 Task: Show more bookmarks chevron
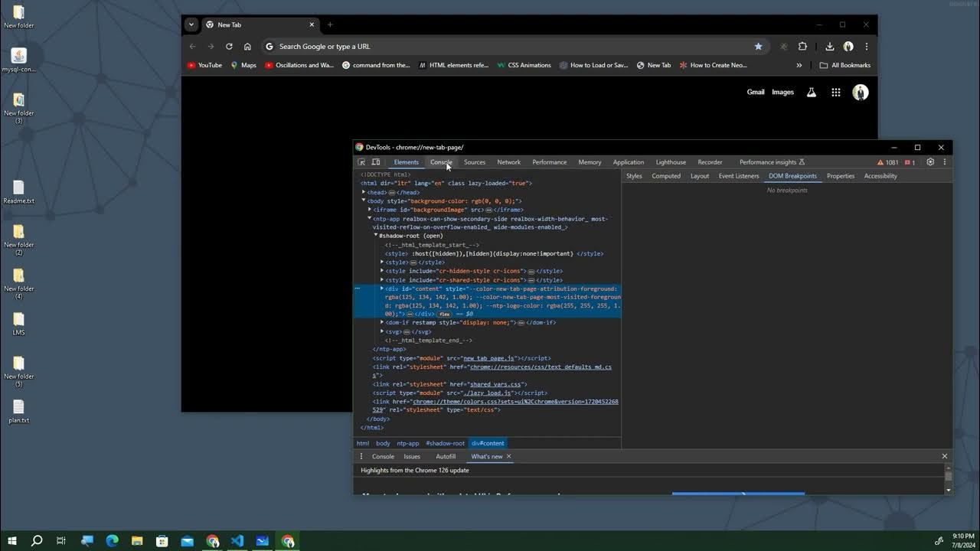(x=799, y=65)
